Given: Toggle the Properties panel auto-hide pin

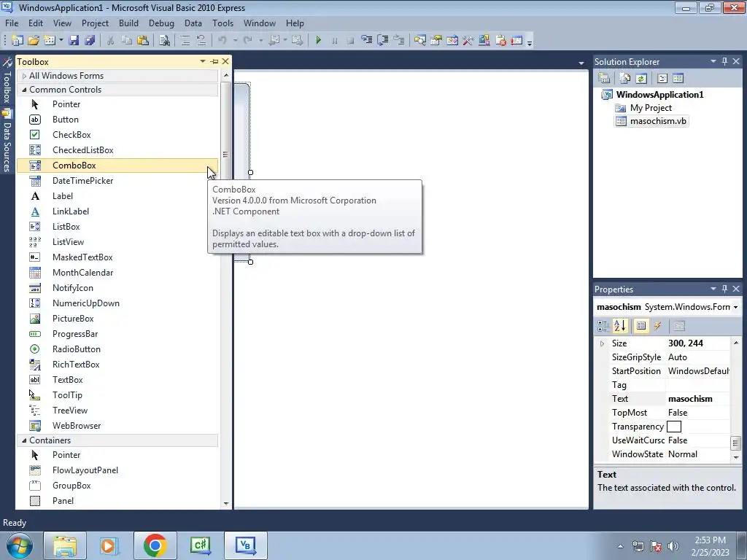Looking at the screenshot, I should 724,289.
